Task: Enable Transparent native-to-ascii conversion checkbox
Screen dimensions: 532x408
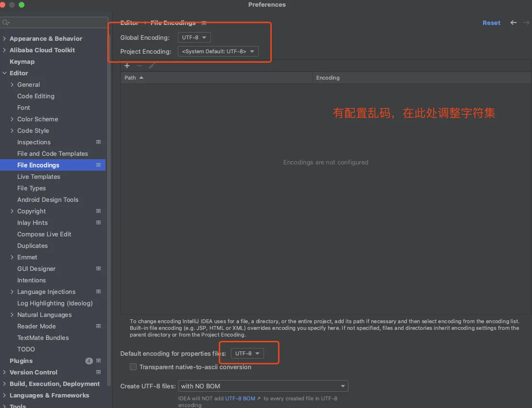Action: (x=133, y=367)
